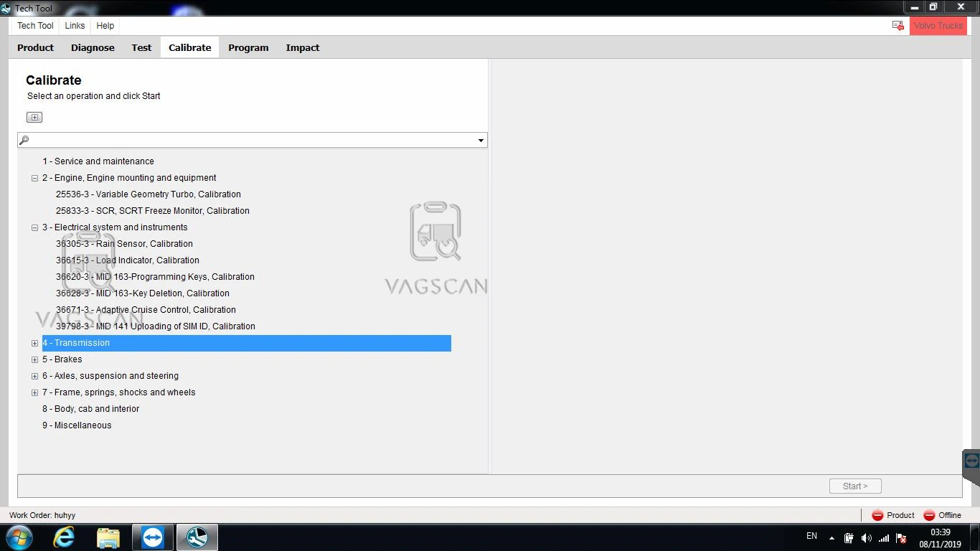Select 6 - Axles, suspension and steering
The height and width of the screenshot is (551, 980).
(110, 376)
